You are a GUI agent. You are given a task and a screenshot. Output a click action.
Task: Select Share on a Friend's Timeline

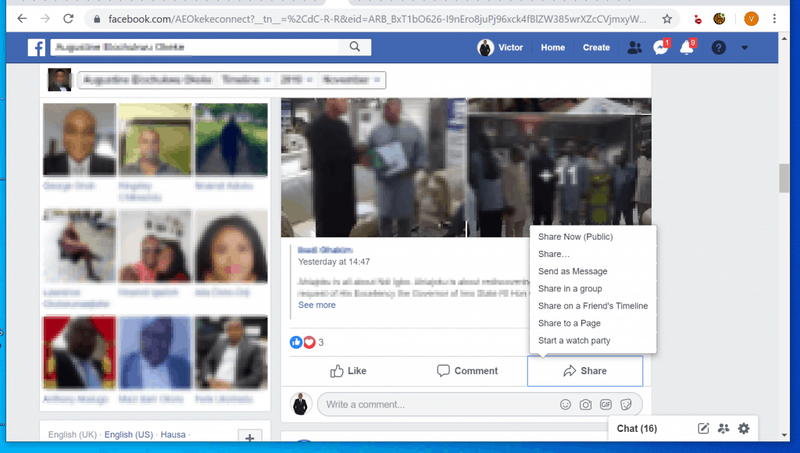593,306
